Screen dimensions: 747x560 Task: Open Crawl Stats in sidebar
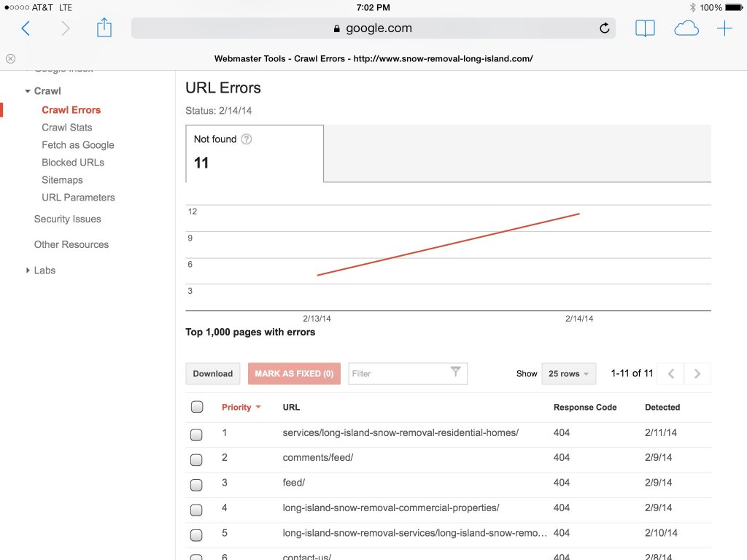pyautogui.click(x=66, y=128)
